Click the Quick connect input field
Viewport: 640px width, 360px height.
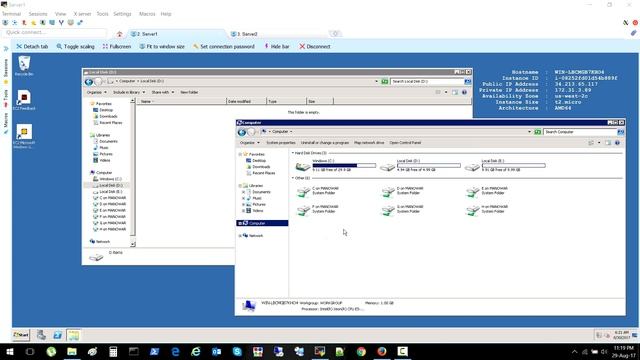pos(55,32)
